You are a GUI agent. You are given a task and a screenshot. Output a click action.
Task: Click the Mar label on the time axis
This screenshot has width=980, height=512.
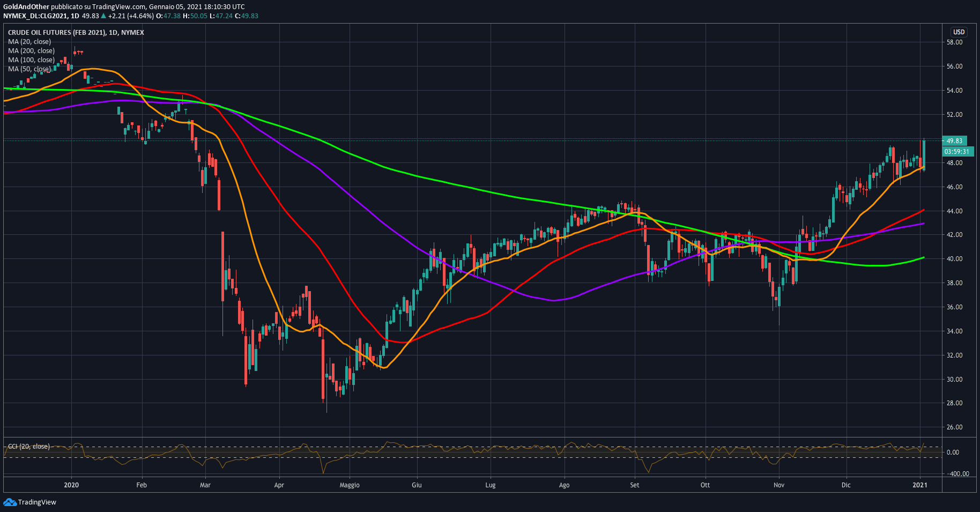tap(205, 485)
